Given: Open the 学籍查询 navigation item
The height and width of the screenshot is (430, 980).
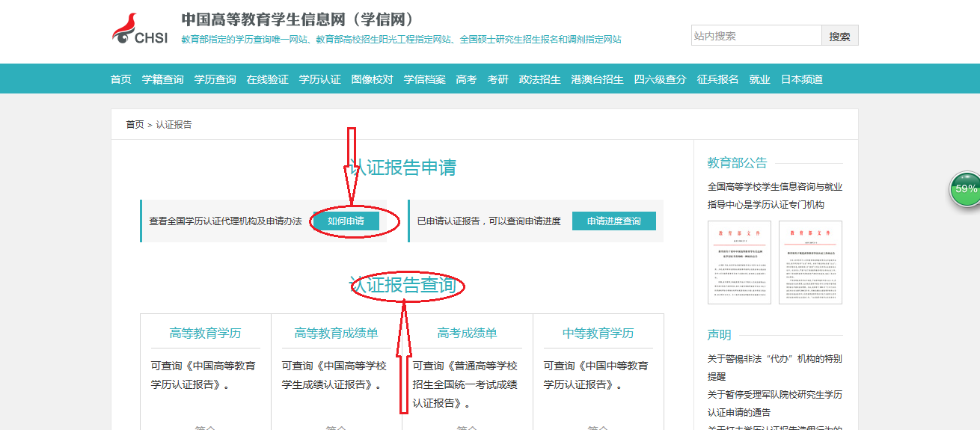Looking at the screenshot, I should (162, 79).
